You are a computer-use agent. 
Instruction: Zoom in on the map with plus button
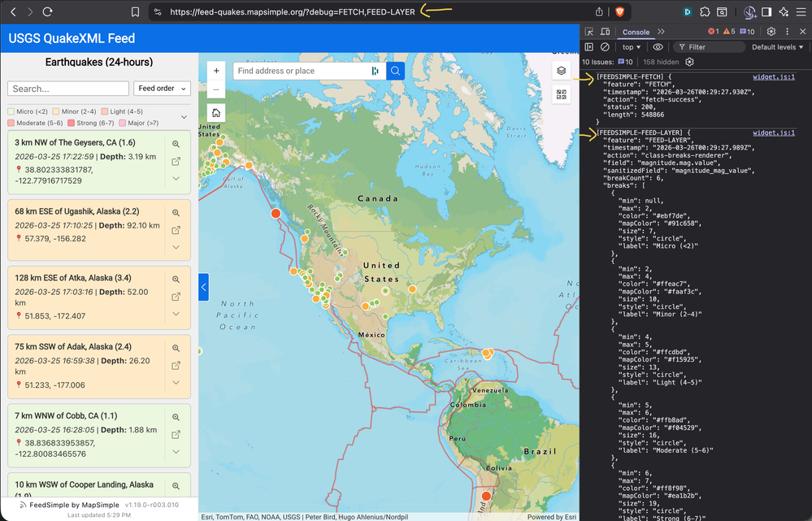click(216, 71)
